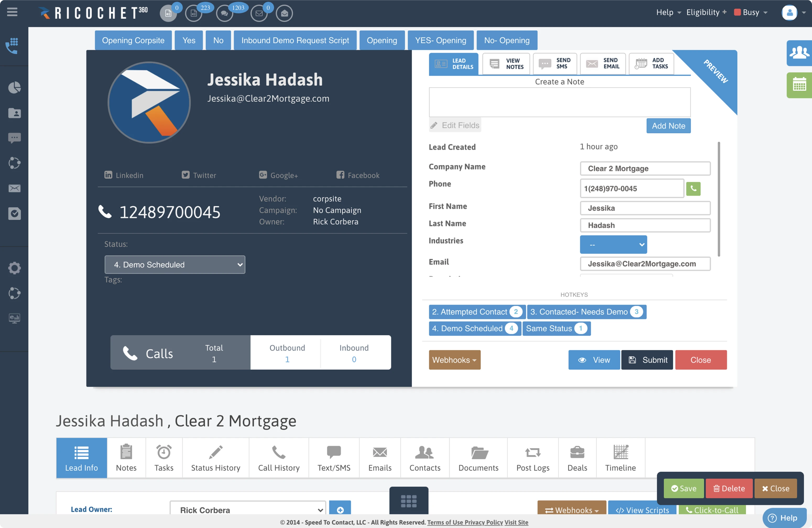Viewport: 812px width, 528px height.
Task: Click the chat messages icon with 1203 badge
Action: pos(225,13)
